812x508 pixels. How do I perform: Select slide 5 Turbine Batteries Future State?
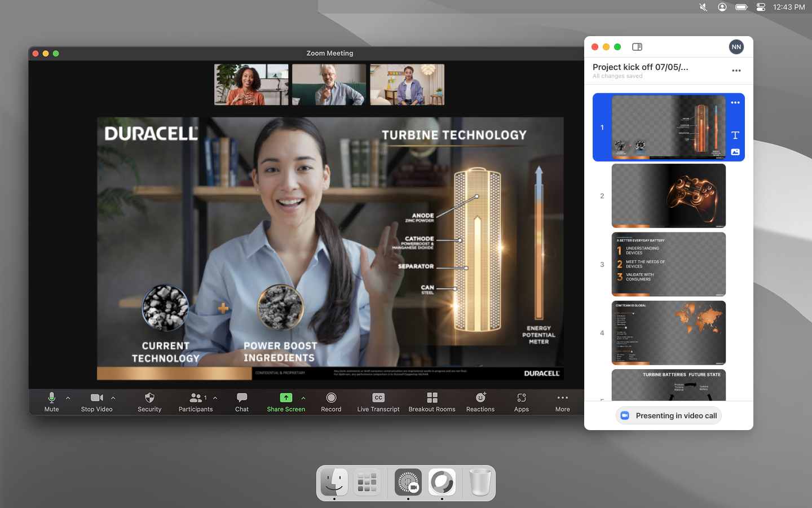669,385
